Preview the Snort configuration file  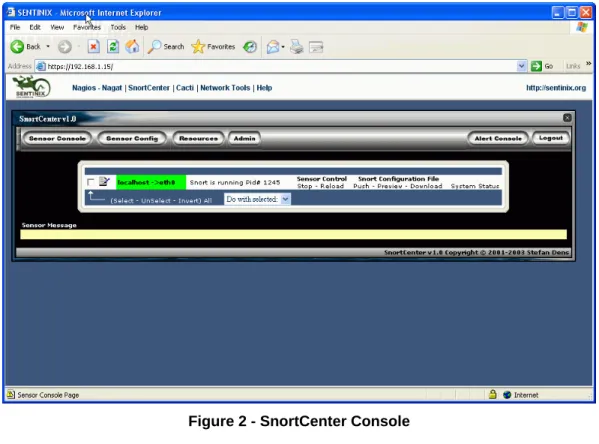[390, 186]
